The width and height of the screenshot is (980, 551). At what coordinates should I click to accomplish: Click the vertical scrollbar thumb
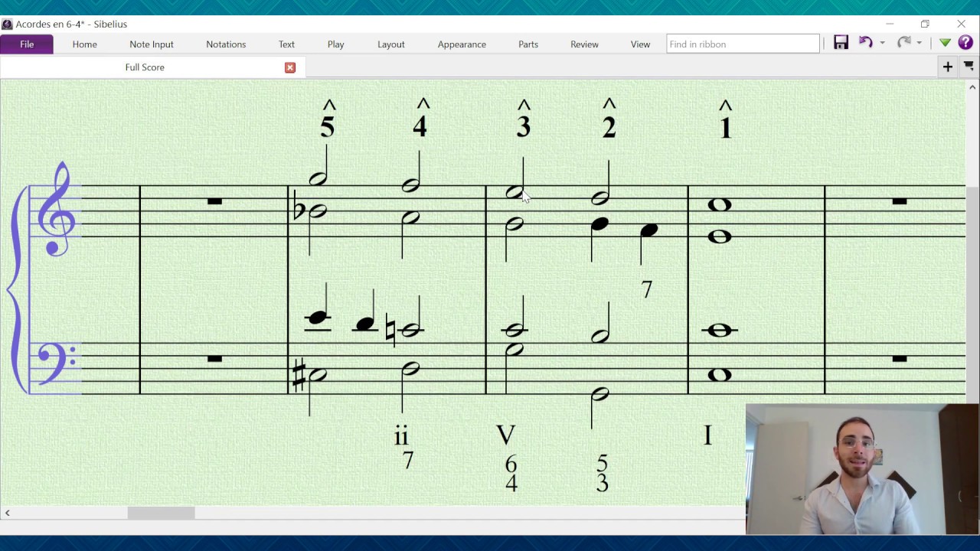pyautogui.click(x=972, y=295)
